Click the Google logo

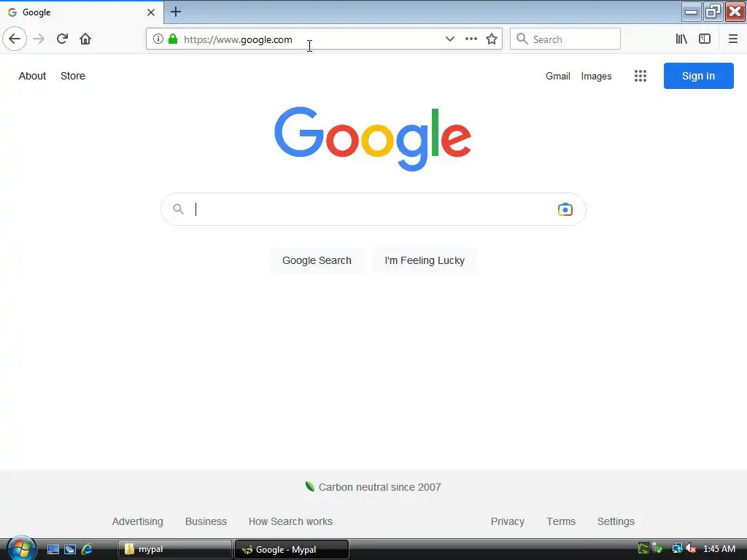click(x=373, y=139)
